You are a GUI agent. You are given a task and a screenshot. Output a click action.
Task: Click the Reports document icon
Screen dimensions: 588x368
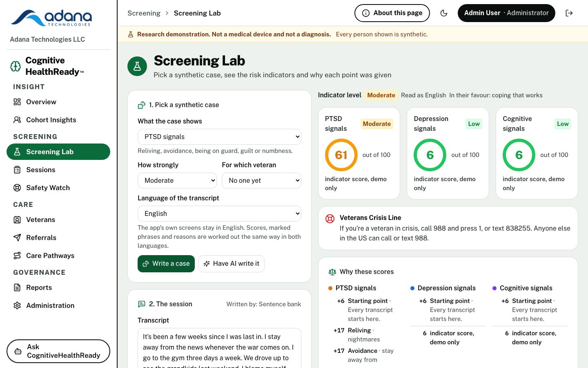pos(17,287)
